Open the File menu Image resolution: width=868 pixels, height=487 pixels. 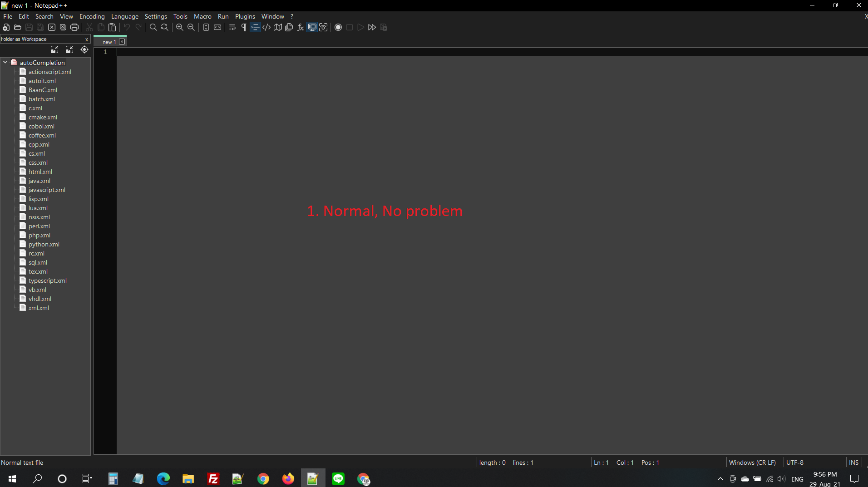click(x=8, y=16)
